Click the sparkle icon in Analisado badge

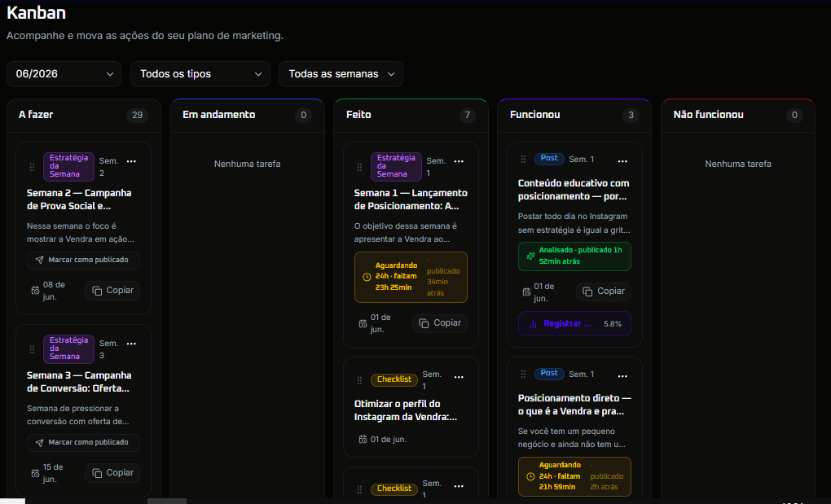click(530, 256)
